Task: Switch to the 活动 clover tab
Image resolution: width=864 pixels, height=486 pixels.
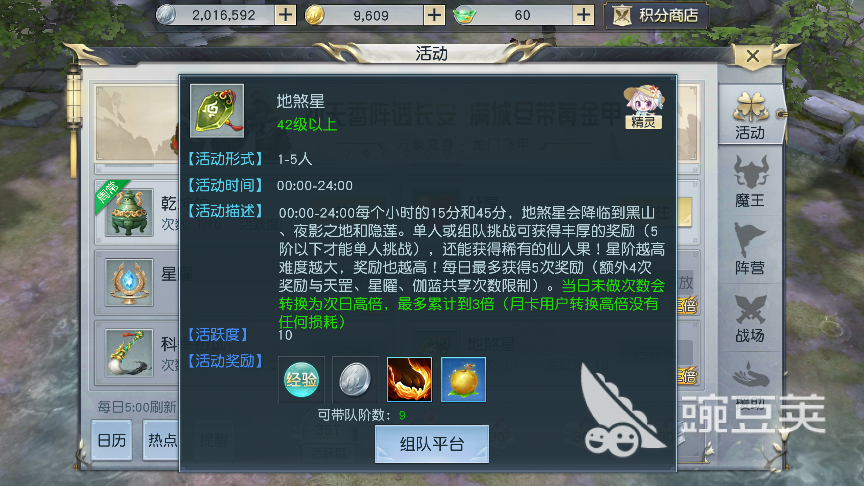Action: [x=750, y=116]
